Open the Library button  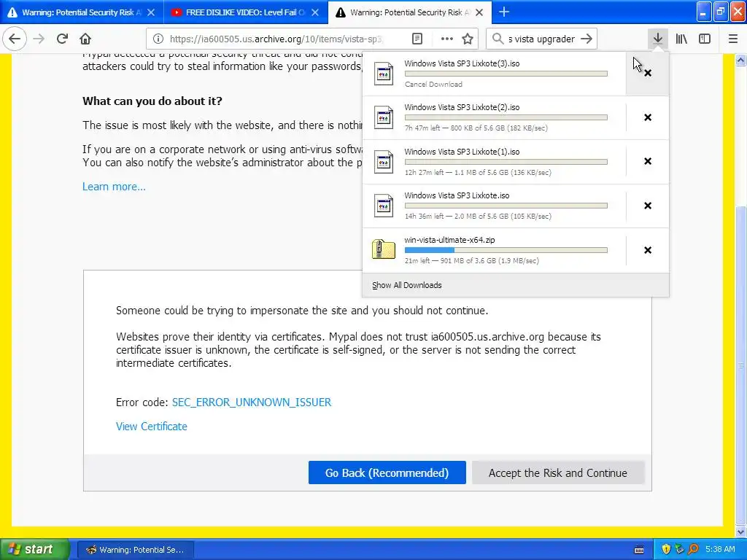681,39
